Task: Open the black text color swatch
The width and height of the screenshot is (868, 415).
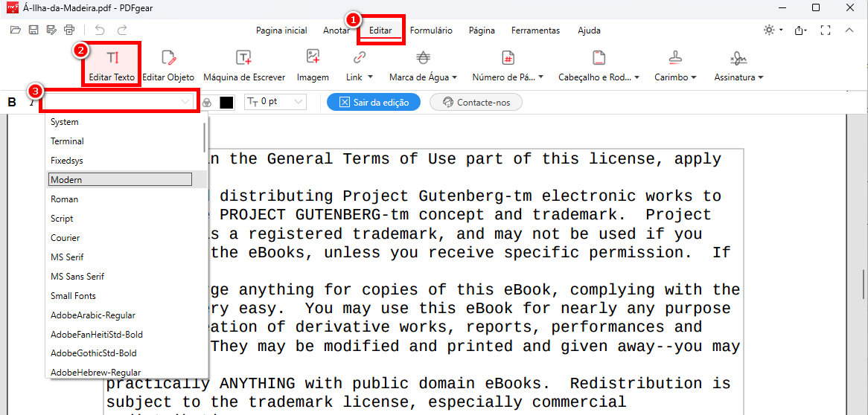Action: point(226,103)
